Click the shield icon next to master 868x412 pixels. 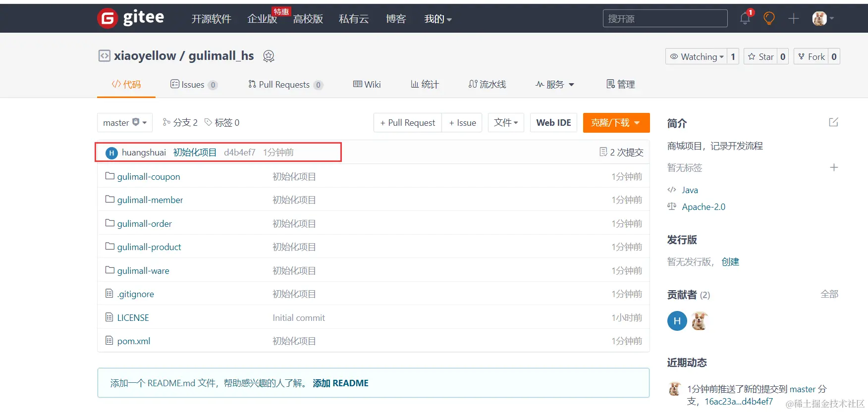point(136,122)
